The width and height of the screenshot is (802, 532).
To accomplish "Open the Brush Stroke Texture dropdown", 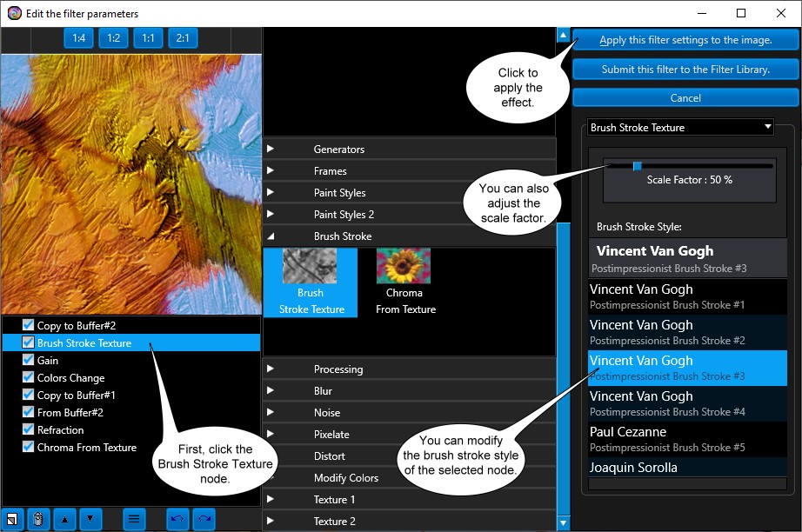I will click(681, 127).
